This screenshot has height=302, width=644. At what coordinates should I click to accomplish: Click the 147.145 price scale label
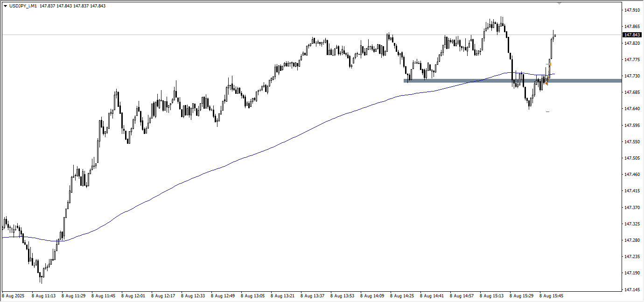click(632, 290)
